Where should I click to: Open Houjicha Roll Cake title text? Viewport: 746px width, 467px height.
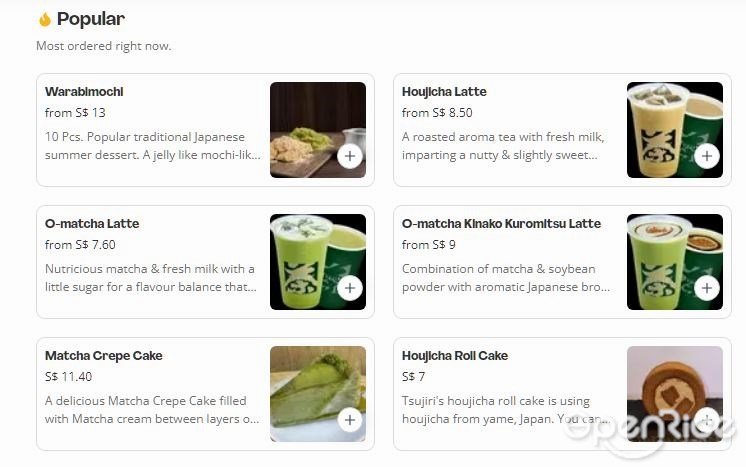(455, 356)
